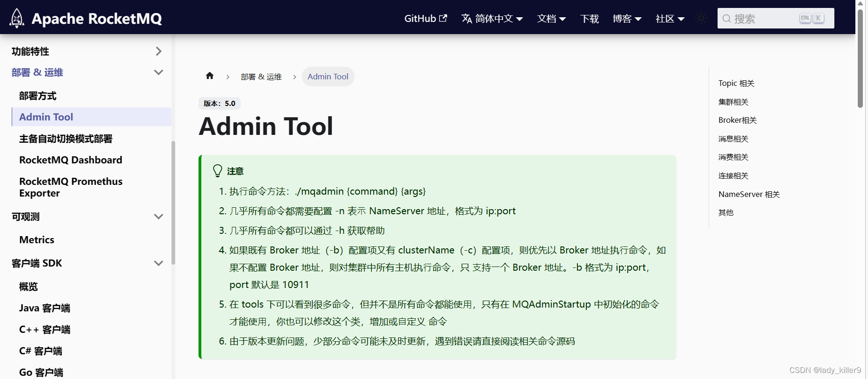Open 部署方式 in the sidebar
The width and height of the screenshot is (868, 379).
coord(38,96)
